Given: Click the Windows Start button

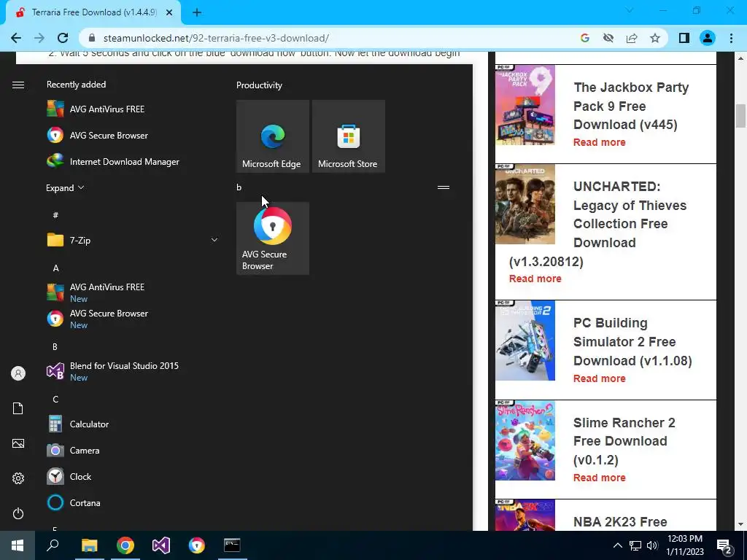Looking at the screenshot, I should pyautogui.click(x=18, y=545).
